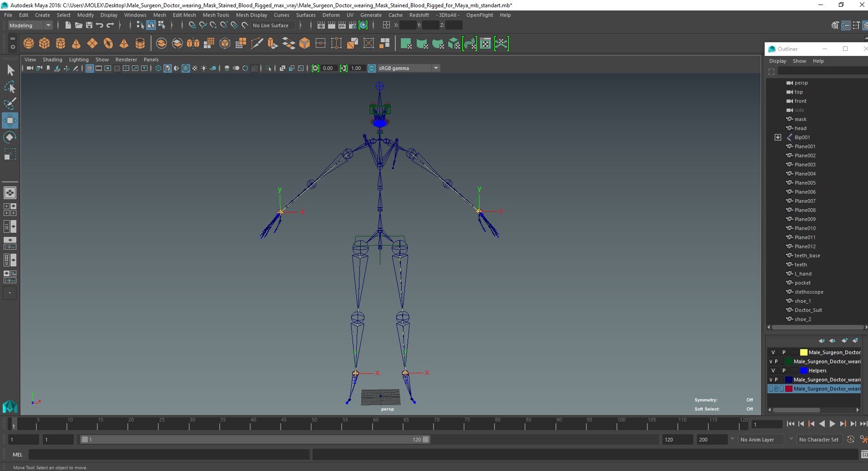Select Doctor_Suit in the Outliner
This screenshot has width=868, height=471.
coord(808,310)
